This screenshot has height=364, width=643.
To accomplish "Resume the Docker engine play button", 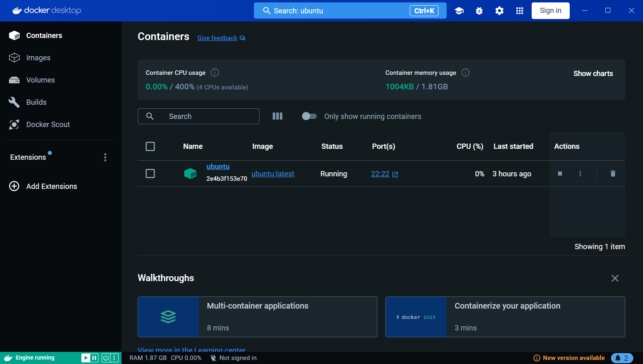I will coord(85,358).
